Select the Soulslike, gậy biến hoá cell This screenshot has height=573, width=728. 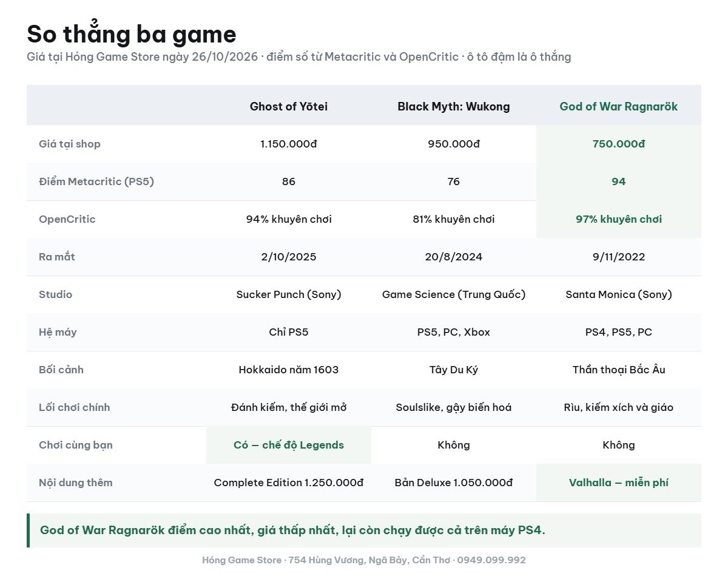click(454, 407)
